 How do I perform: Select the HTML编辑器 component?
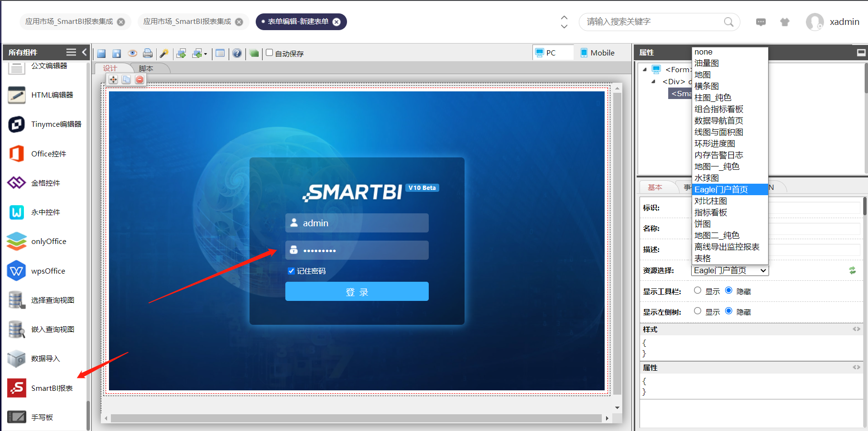41,95
